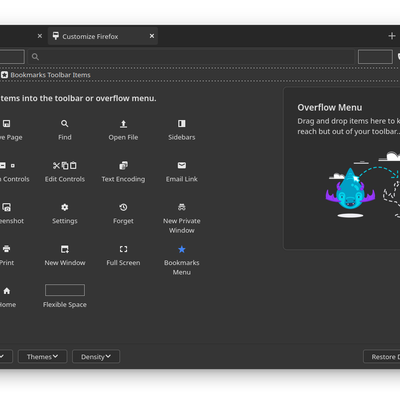Select the Email Link icon
Image resolution: width=400 pixels, height=400 pixels.
(182, 165)
